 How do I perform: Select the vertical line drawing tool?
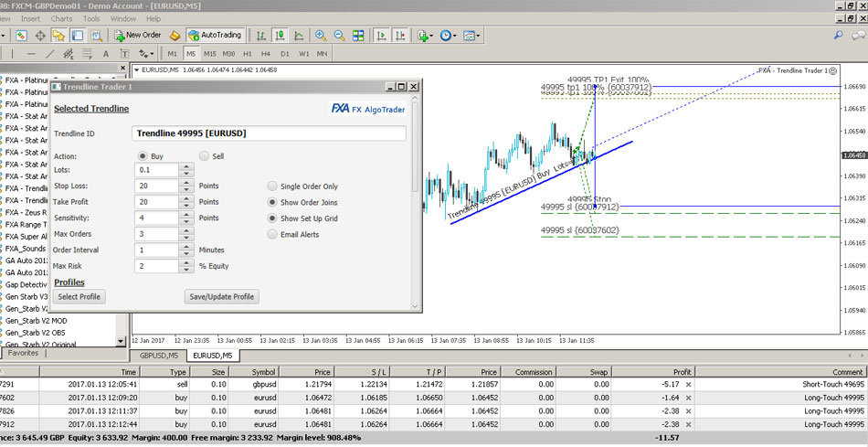12,54
